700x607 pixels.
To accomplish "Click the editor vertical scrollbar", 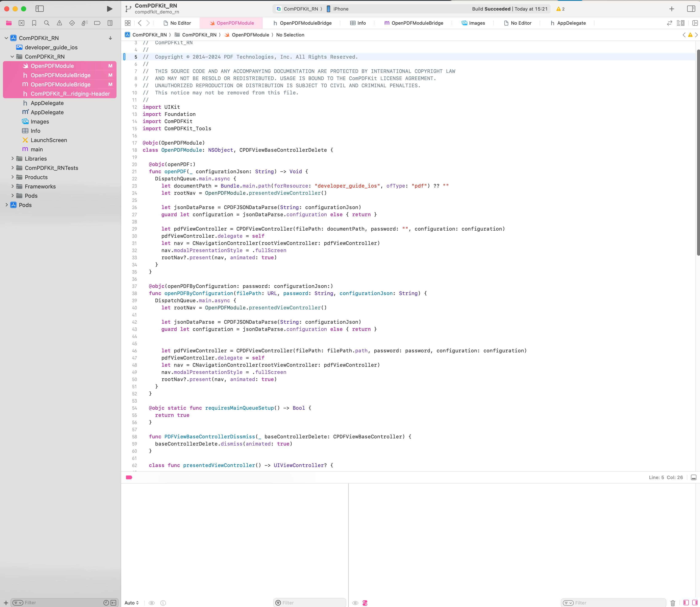I will pos(698,152).
